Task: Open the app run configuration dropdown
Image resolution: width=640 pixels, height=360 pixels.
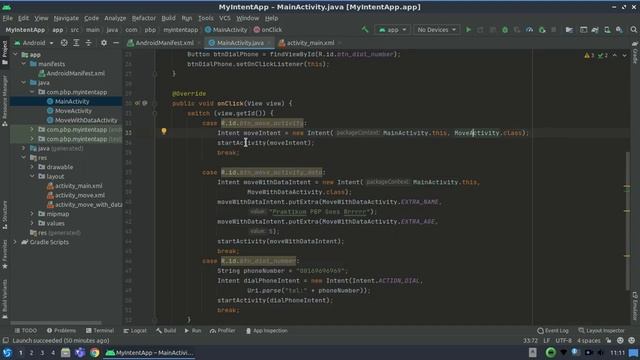Action: (392, 30)
